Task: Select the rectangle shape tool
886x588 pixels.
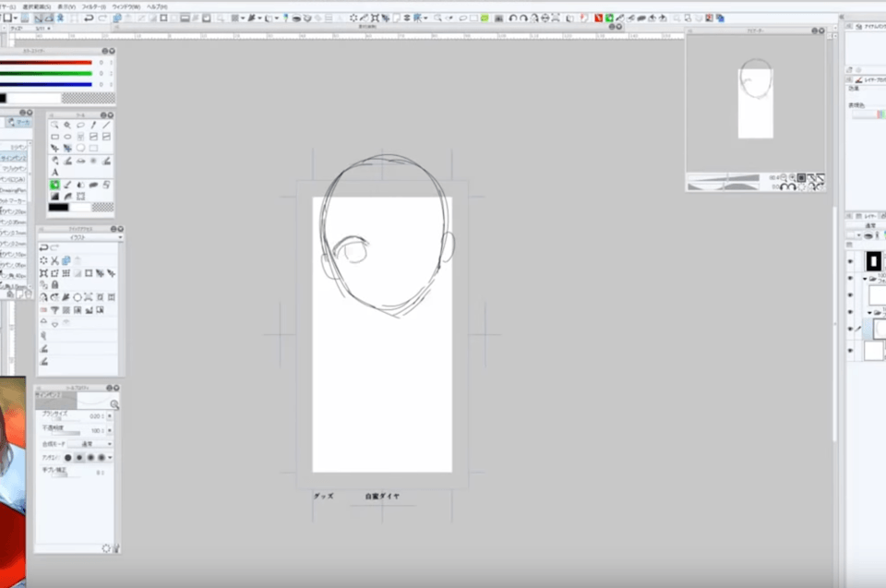Action: (x=55, y=137)
